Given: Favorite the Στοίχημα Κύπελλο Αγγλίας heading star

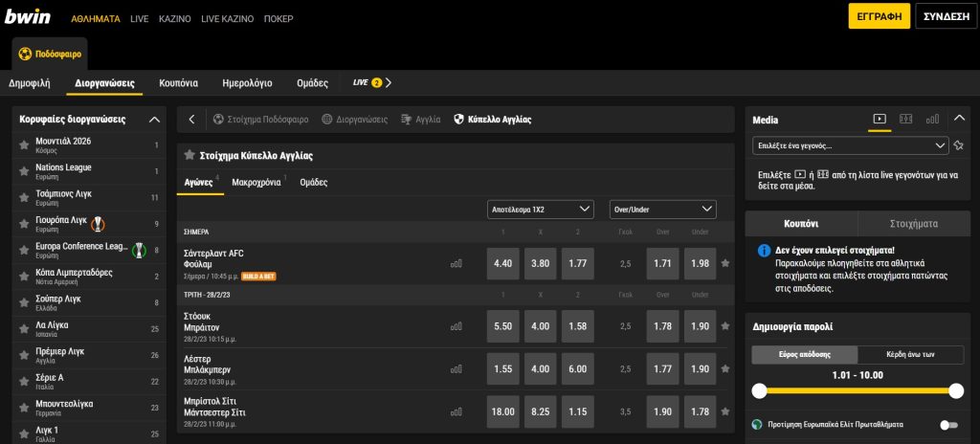Looking at the screenshot, I should [189, 155].
